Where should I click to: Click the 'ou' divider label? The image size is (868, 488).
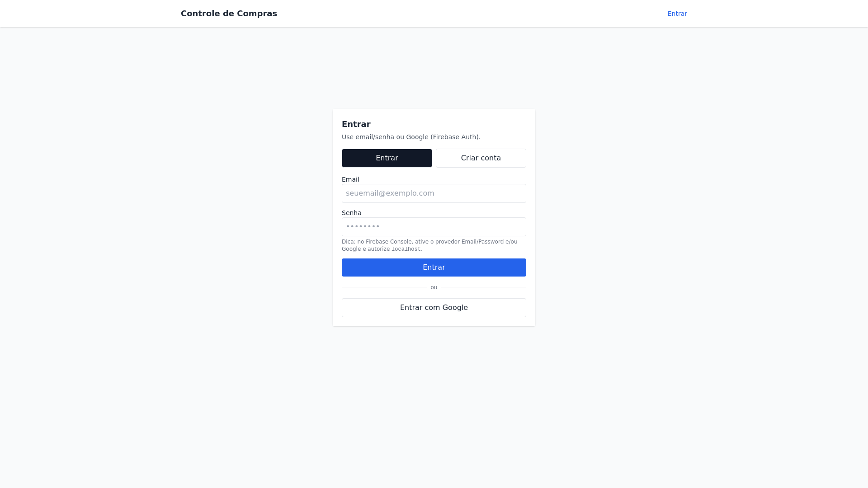(x=434, y=287)
